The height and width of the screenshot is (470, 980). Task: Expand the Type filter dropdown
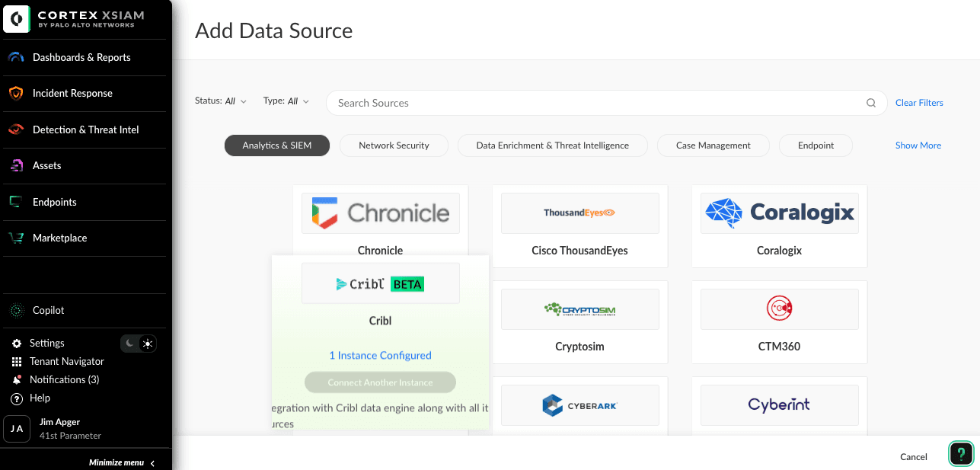[286, 101]
